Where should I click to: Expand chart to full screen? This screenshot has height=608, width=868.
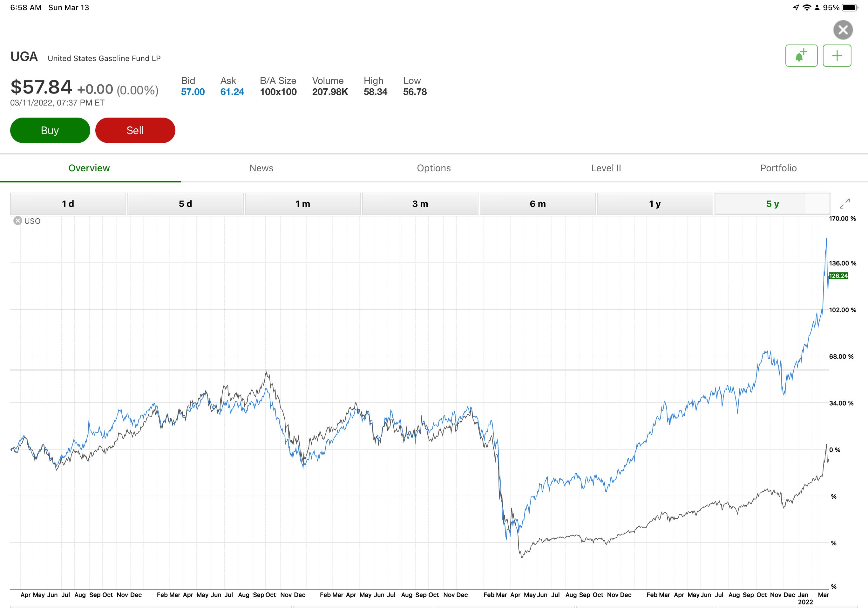pyautogui.click(x=844, y=204)
